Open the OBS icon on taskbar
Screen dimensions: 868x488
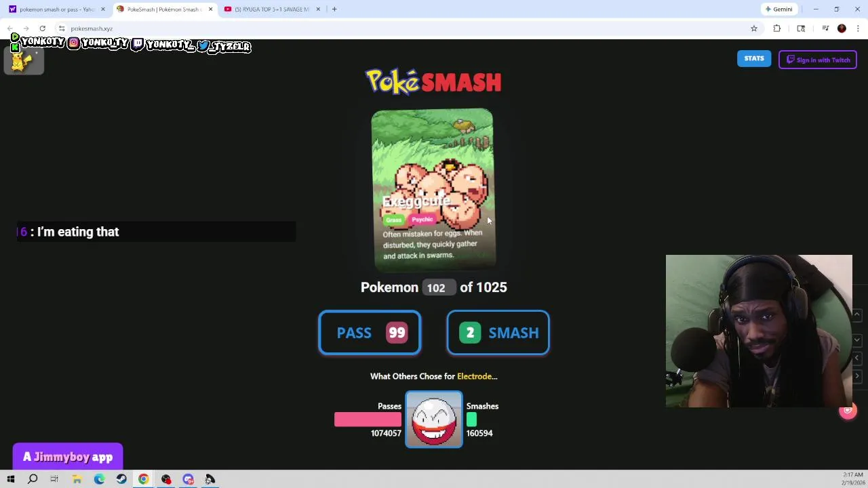coord(166,479)
